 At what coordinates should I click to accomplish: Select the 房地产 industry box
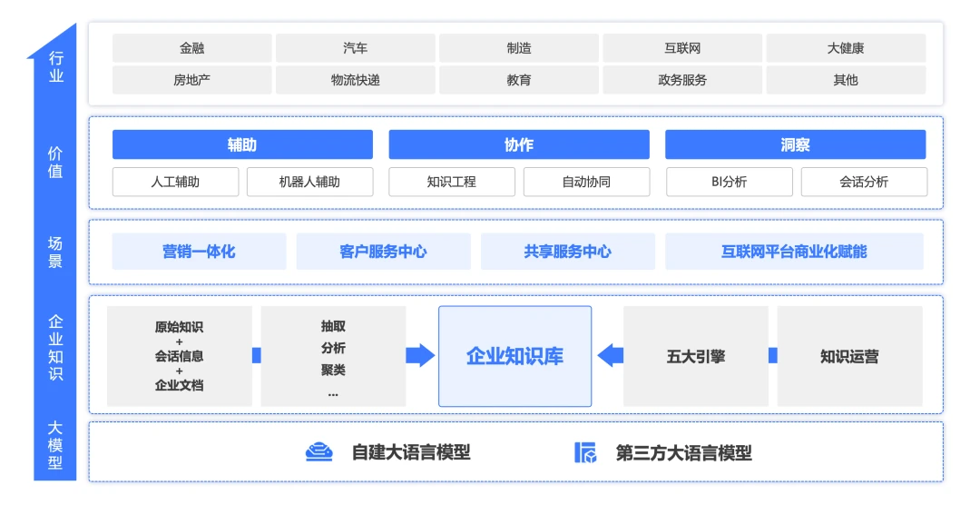coord(191,80)
